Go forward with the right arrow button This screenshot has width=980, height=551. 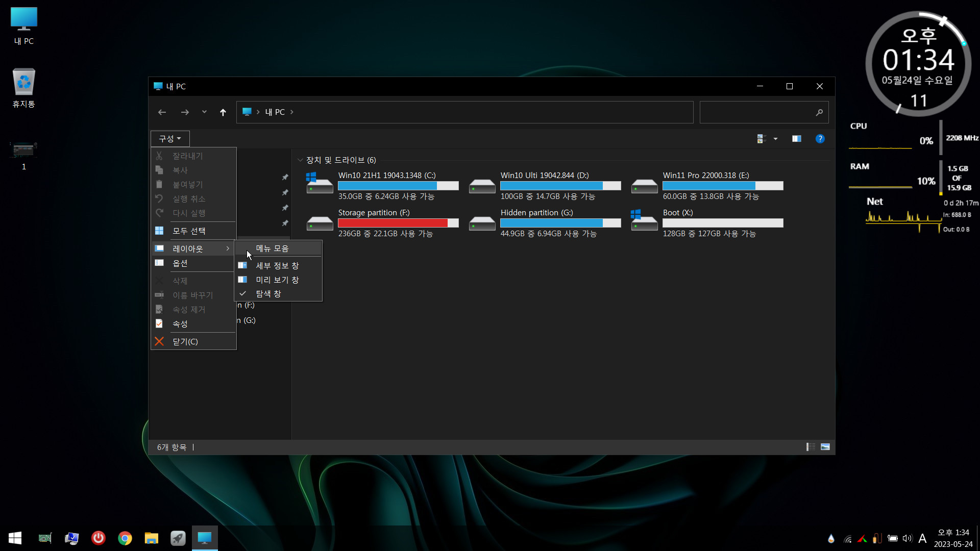click(x=185, y=112)
